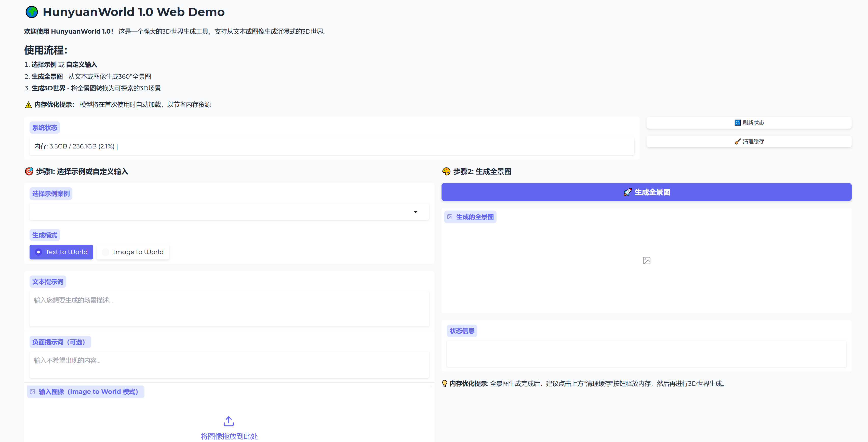
Task: Click the 刷新状态 button text
Action: click(753, 122)
